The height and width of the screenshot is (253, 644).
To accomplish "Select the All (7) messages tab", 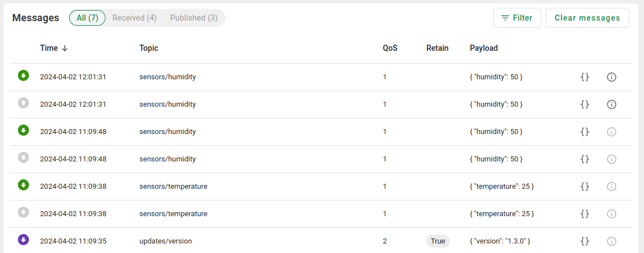I will pos(88,18).
